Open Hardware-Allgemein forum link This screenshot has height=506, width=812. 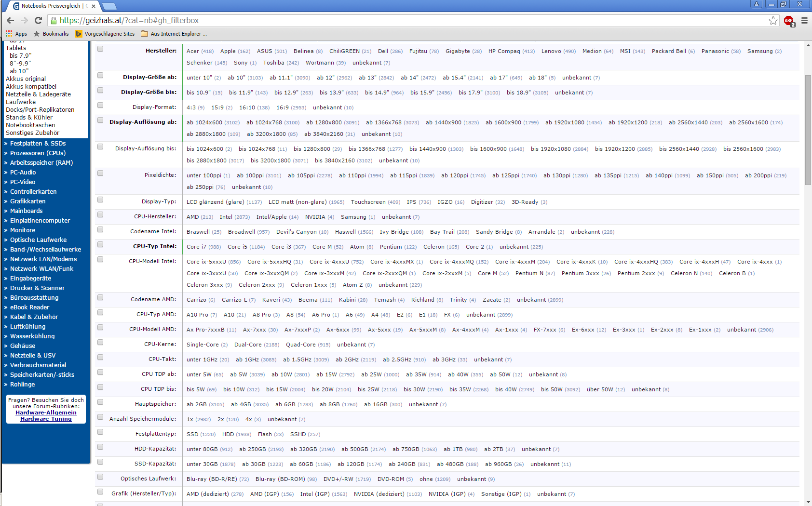tap(46, 413)
